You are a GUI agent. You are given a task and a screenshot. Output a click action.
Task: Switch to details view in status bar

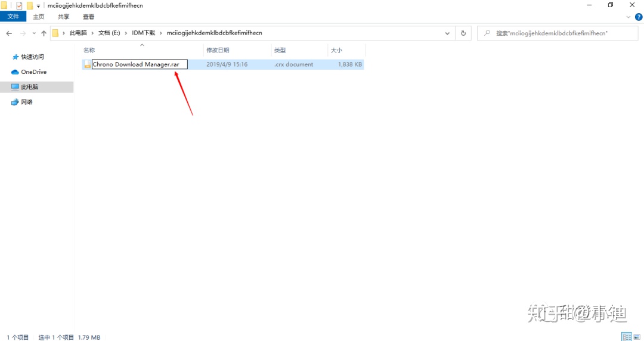pos(626,337)
